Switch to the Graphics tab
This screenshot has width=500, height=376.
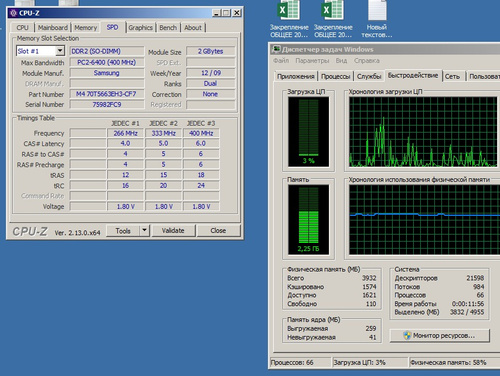tap(140, 28)
